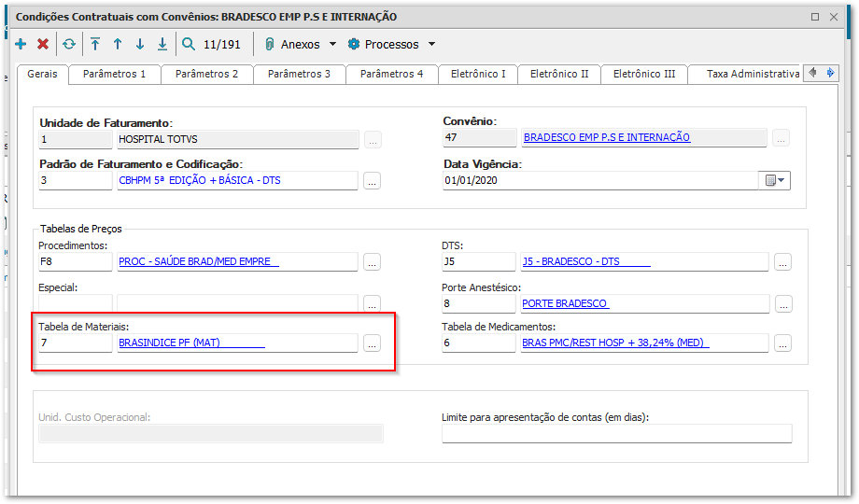Switch to Eletrônico II tab
Image resolution: width=859 pixels, height=504 pixels.
click(559, 74)
